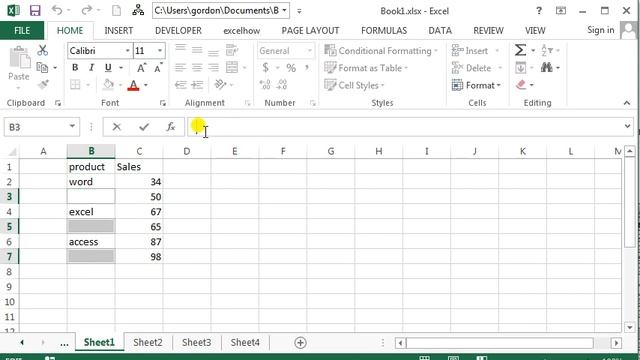Switch to the DATA tab
Viewport: 640px width, 360px height.
click(440, 31)
